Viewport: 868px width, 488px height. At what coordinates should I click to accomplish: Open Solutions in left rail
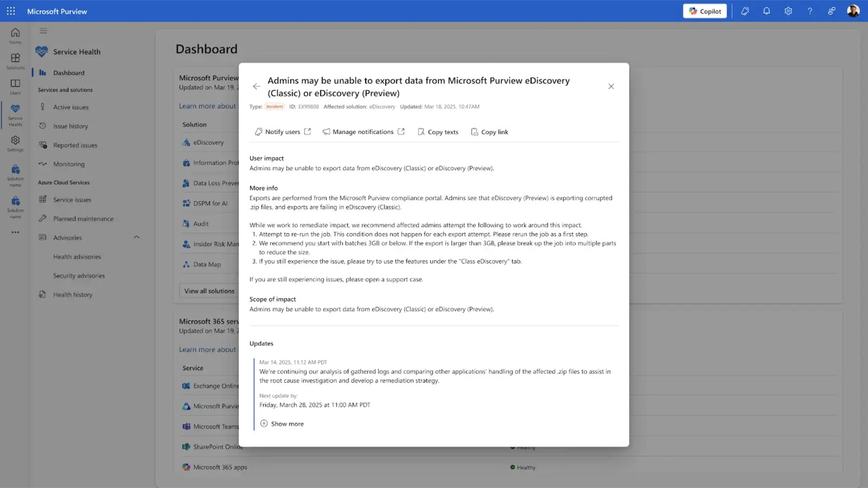pos(15,61)
